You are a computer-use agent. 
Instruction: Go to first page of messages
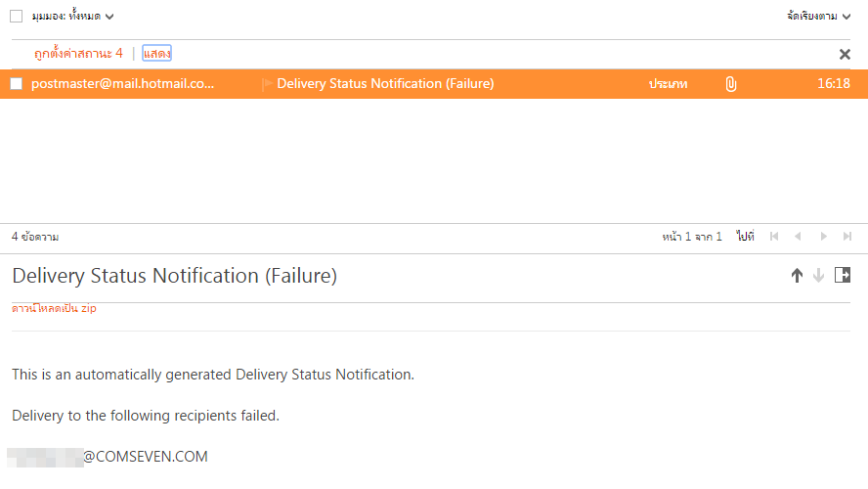pyautogui.click(x=774, y=237)
